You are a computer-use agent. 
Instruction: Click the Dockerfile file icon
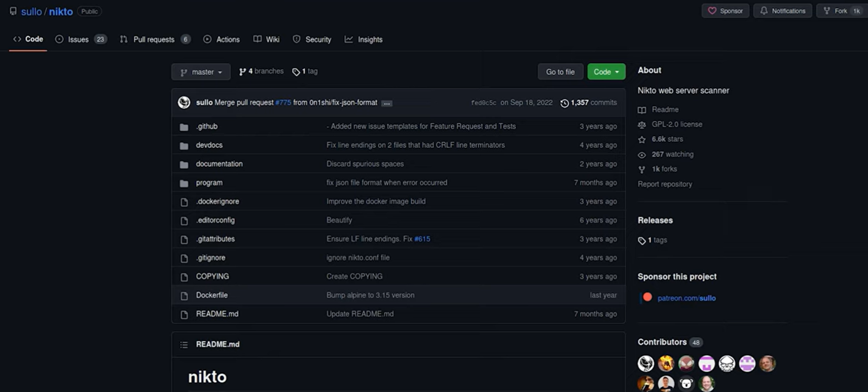pos(184,296)
